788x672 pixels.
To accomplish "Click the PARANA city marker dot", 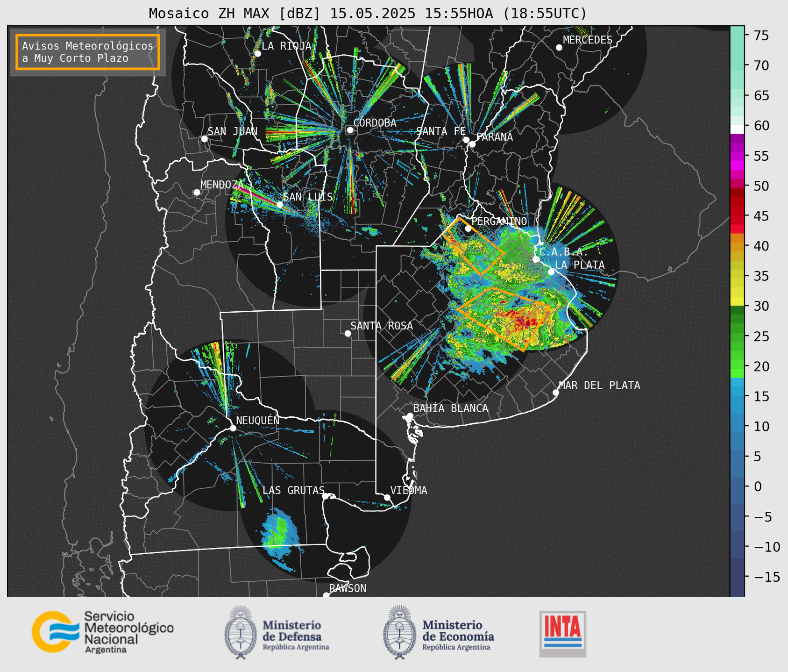I will click(472, 144).
